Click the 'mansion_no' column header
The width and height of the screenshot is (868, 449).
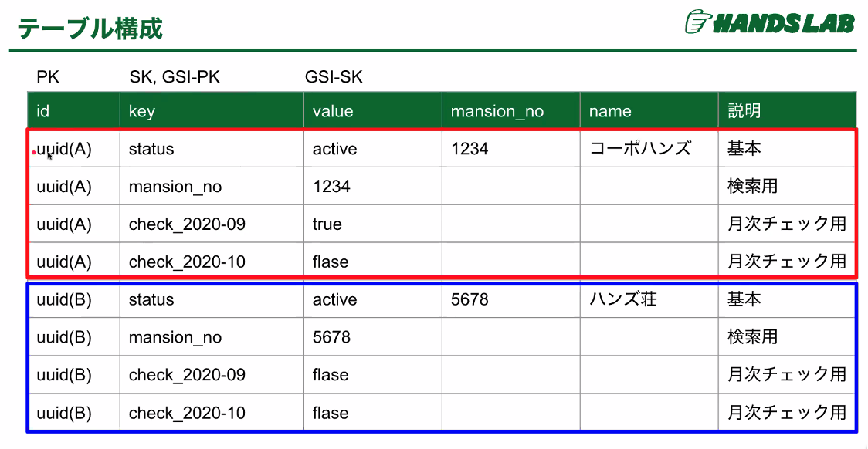click(x=511, y=111)
